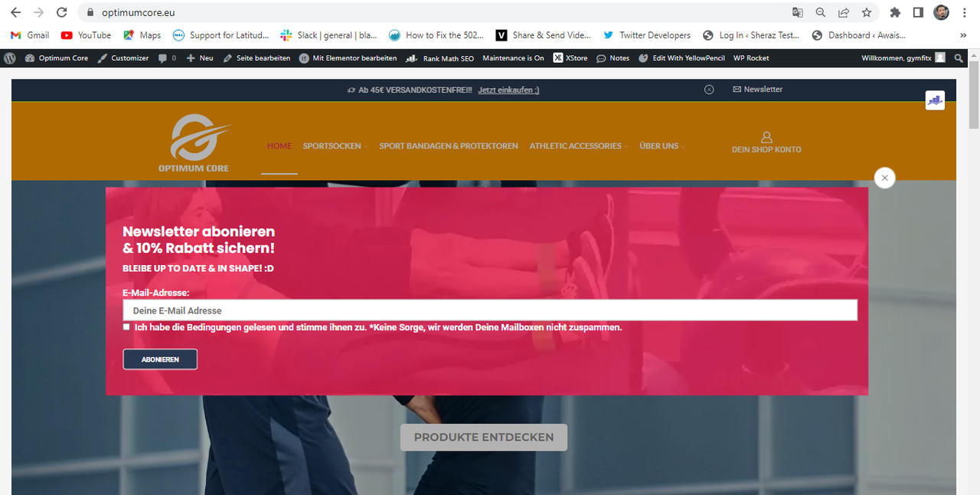Viewport: 980px width, 495px height.
Task: Open the Share & Send Video bookmark
Action: pos(544,35)
